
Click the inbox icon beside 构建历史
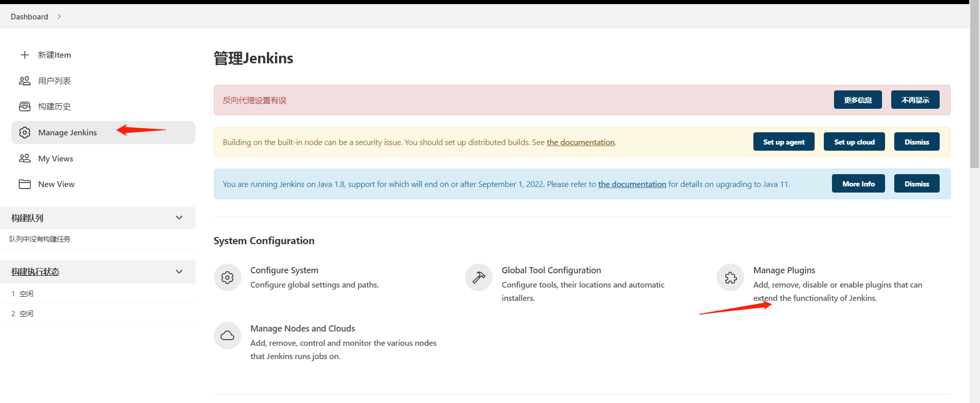24,106
